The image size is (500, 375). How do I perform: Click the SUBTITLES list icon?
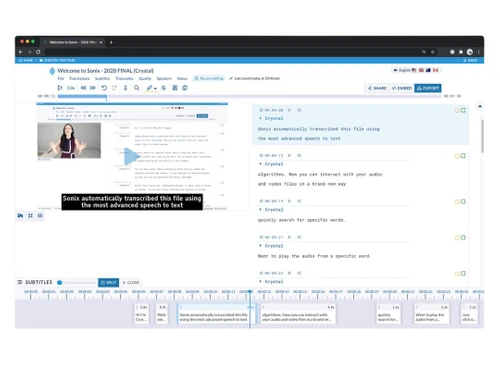[20, 282]
